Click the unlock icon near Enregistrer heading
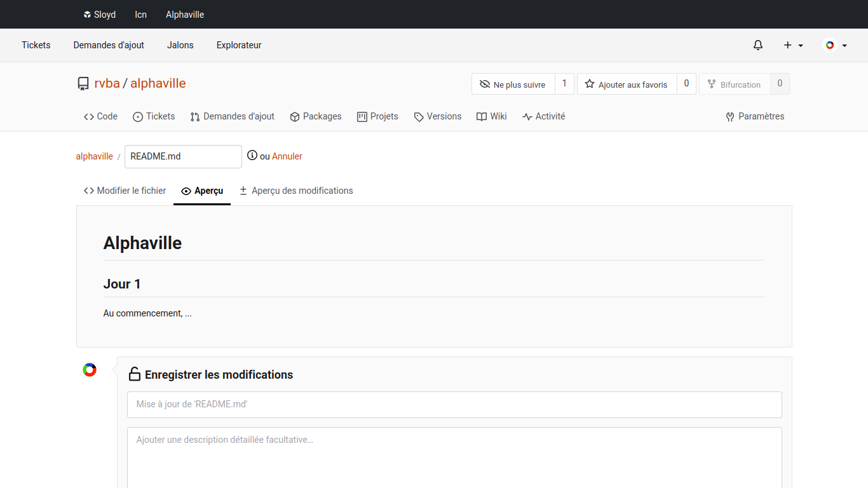The image size is (868, 488). pos(135,374)
